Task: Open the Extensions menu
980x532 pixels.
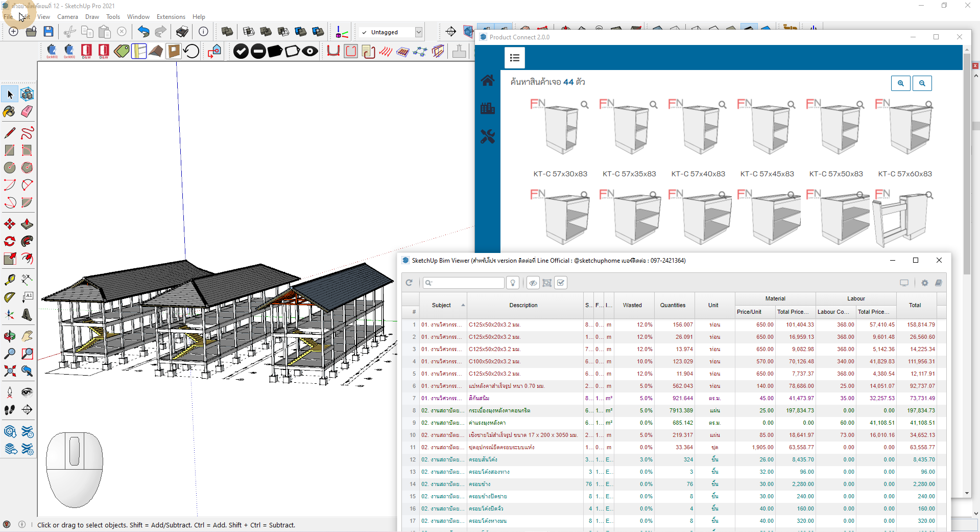Action: click(171, 17)
